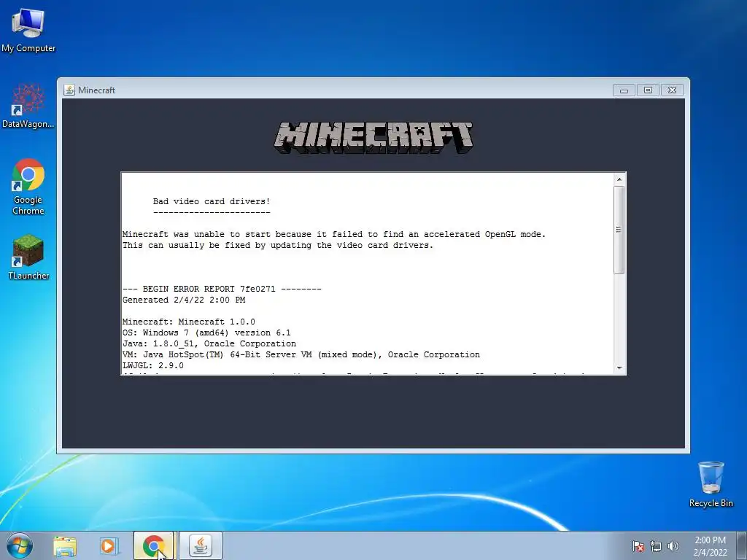Click the Minecraft logo banner
The width and height of the screenshot is (747, 560).
tap(373, 138)
